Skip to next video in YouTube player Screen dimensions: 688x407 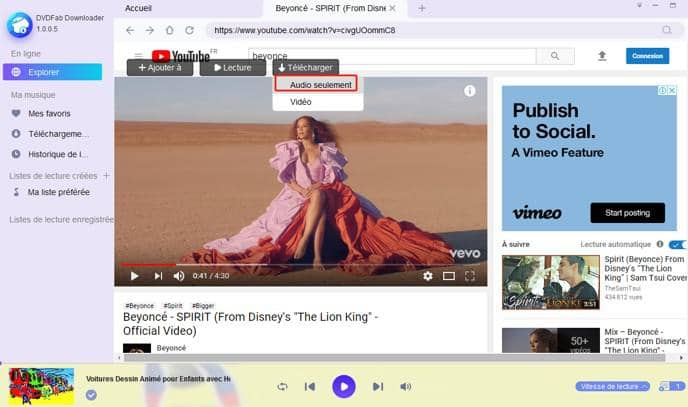[158, 276]
